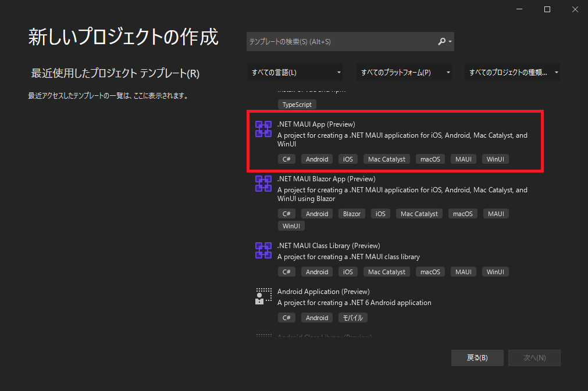The height and width of the screenshot is (391, 588).
Task: Click Mac Catalyst tag in Class Library row
Action: point(387,272)
